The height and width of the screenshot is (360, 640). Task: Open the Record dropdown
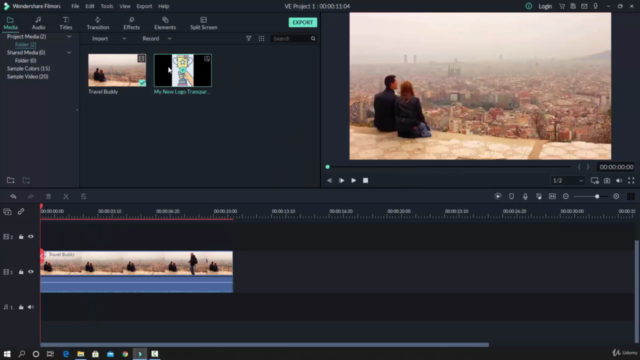tap(157, 38)
